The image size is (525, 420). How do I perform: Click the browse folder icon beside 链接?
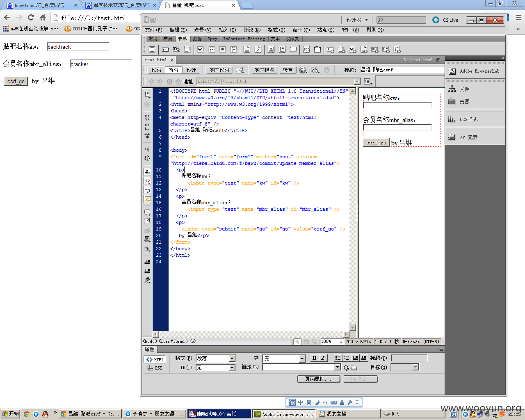click(x=354, y=367)
